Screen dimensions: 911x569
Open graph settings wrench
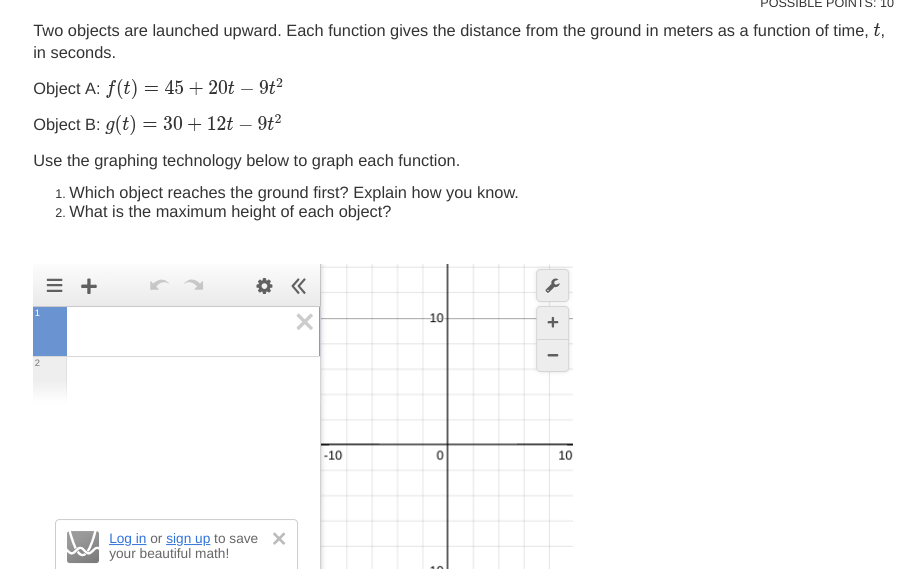click(553, 285)
